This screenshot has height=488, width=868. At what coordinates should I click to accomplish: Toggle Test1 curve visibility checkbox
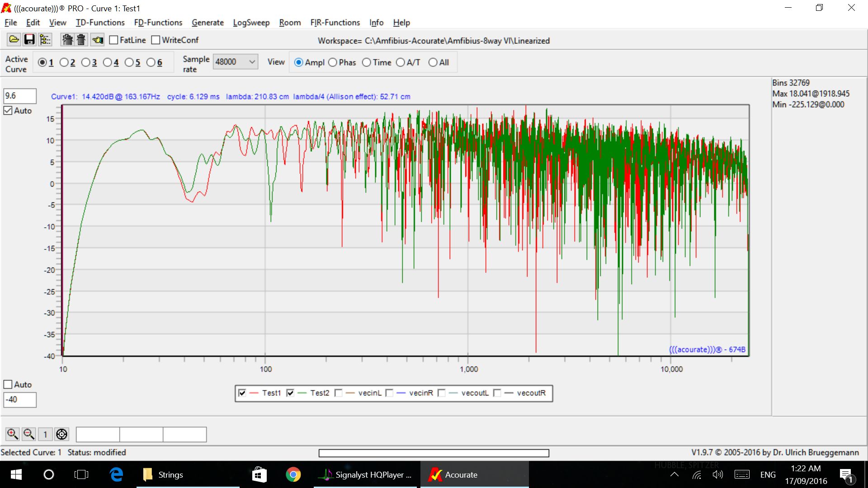click(x=242, y=393)
